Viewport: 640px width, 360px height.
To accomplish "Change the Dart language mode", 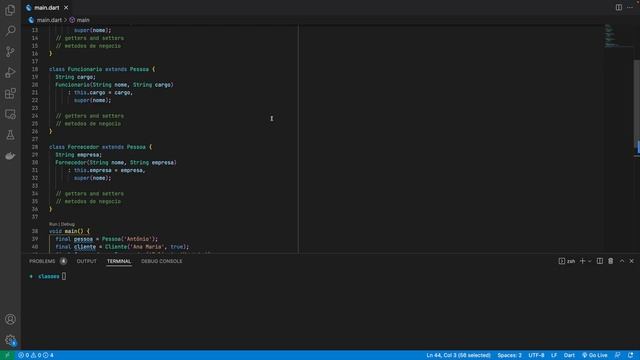I will (x=569, y=355).
